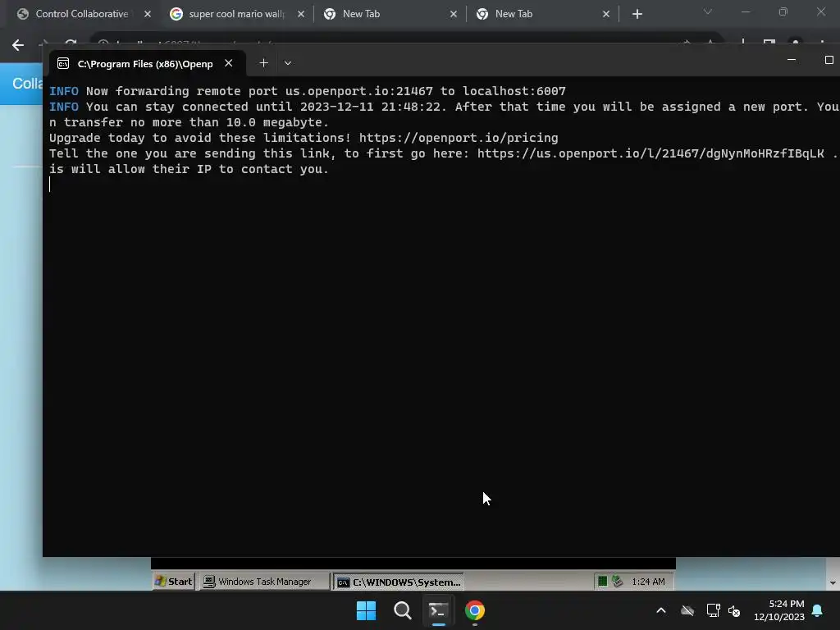Open the 5:24 PM date and clock
This screenshot has height=630, width=840.
click(x=779, y=610)
